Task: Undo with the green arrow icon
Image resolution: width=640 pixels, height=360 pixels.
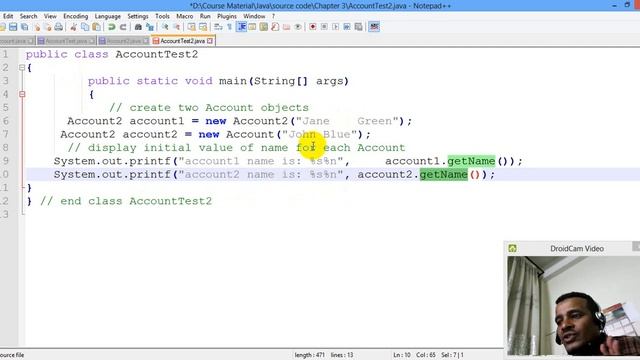Action: coord(111,27)
